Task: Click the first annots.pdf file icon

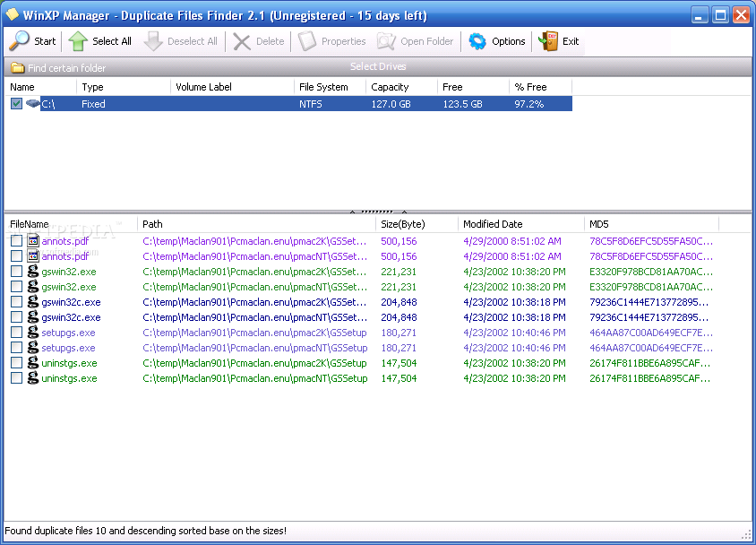Action: [33, 240]
